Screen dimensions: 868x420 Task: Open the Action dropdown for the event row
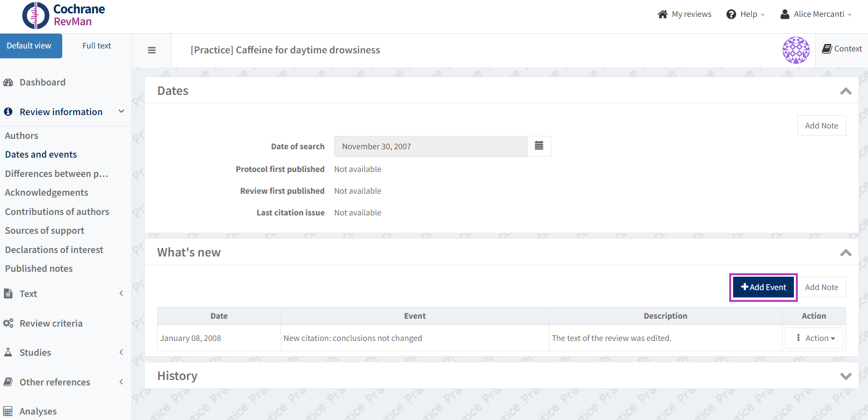pyautogui.click(x=814, y=338)
